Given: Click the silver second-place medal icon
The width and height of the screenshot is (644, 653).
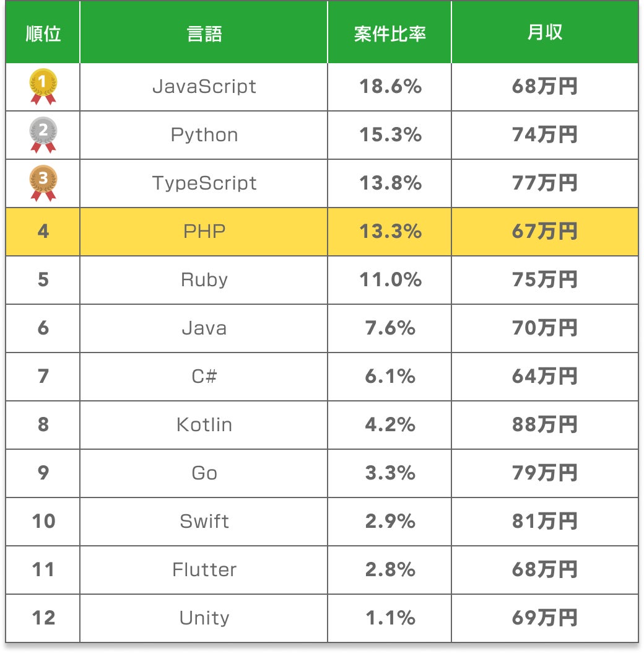Looking at the screenshot, I should point(43,135).
